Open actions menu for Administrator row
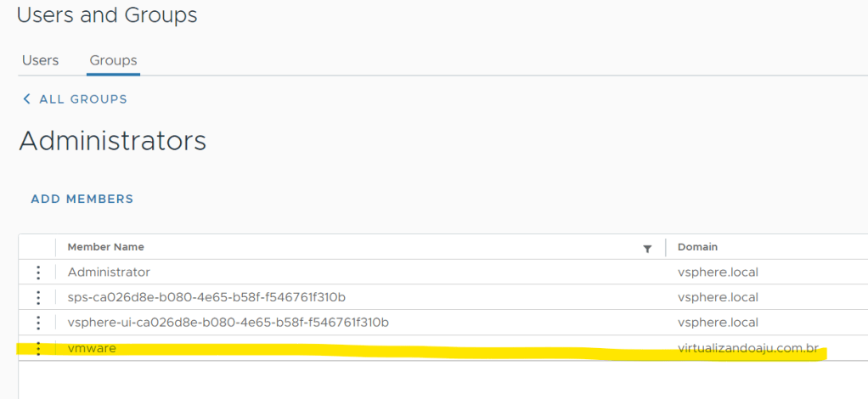 click(x=38, y=273)
